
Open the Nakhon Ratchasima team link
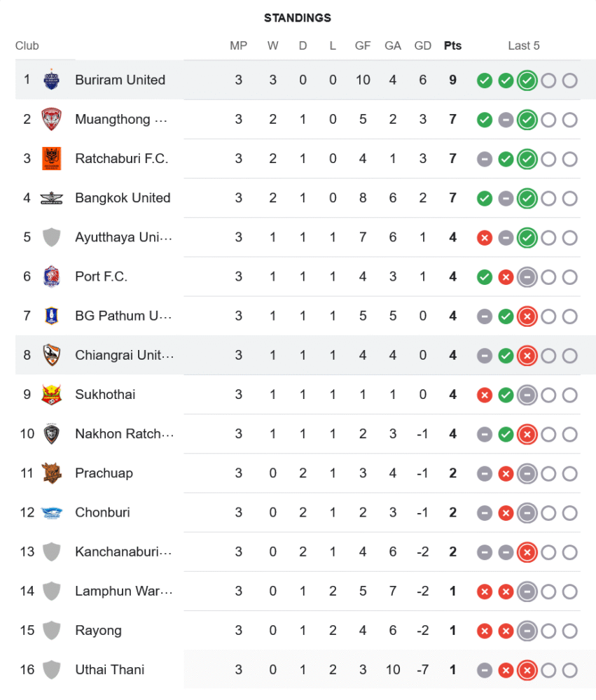pos(124,434)
